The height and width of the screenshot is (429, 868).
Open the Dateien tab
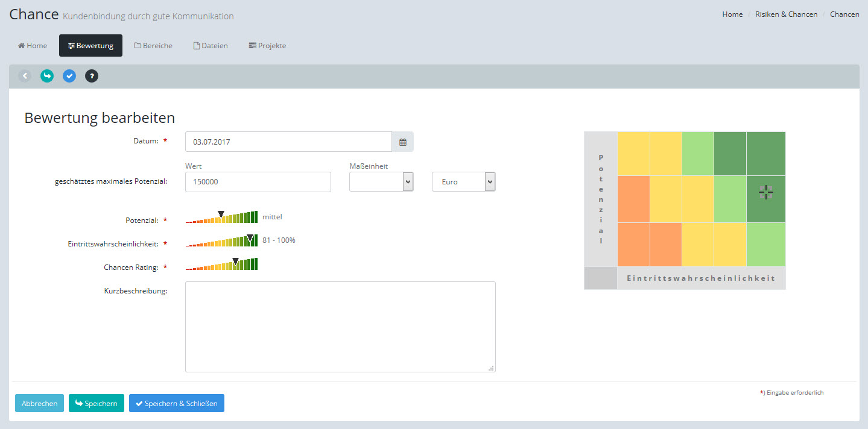pyautogui.click(x=211, y=46)
